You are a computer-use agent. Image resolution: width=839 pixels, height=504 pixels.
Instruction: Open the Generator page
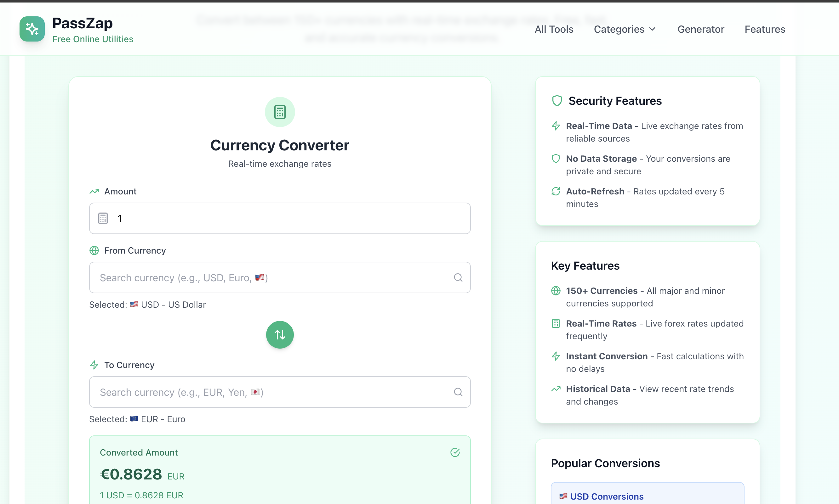click(701, 29)
